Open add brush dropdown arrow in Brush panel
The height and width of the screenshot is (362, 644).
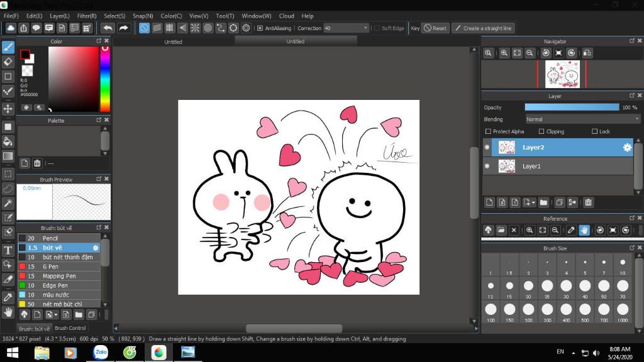point(55,315)
